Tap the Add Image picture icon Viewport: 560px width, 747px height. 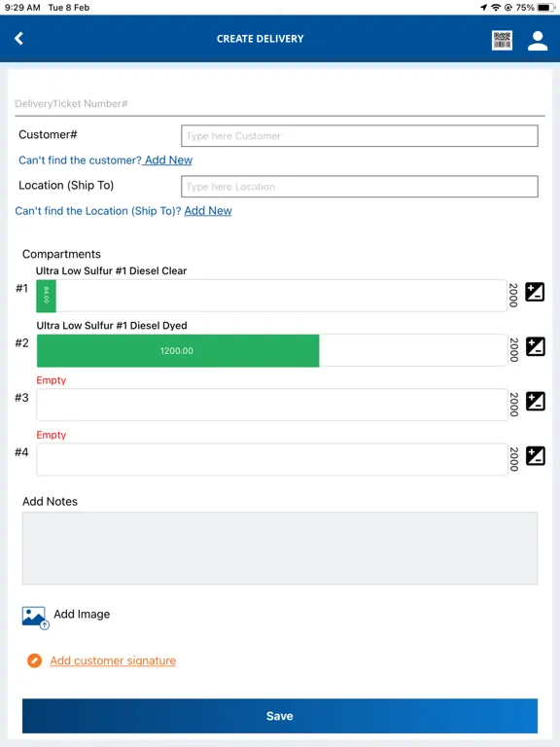[35, 618]
